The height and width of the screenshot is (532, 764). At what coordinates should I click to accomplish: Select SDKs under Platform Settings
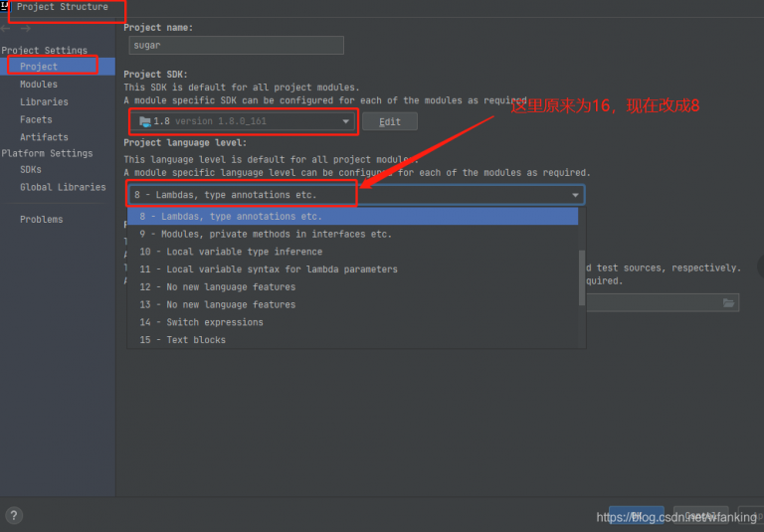click(x=31, y=170)
